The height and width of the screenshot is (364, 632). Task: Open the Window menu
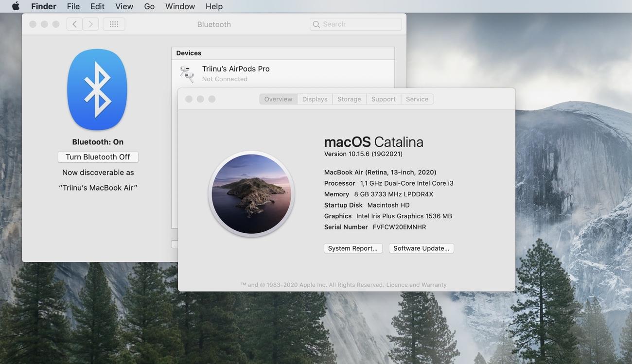tap(180, 6)
